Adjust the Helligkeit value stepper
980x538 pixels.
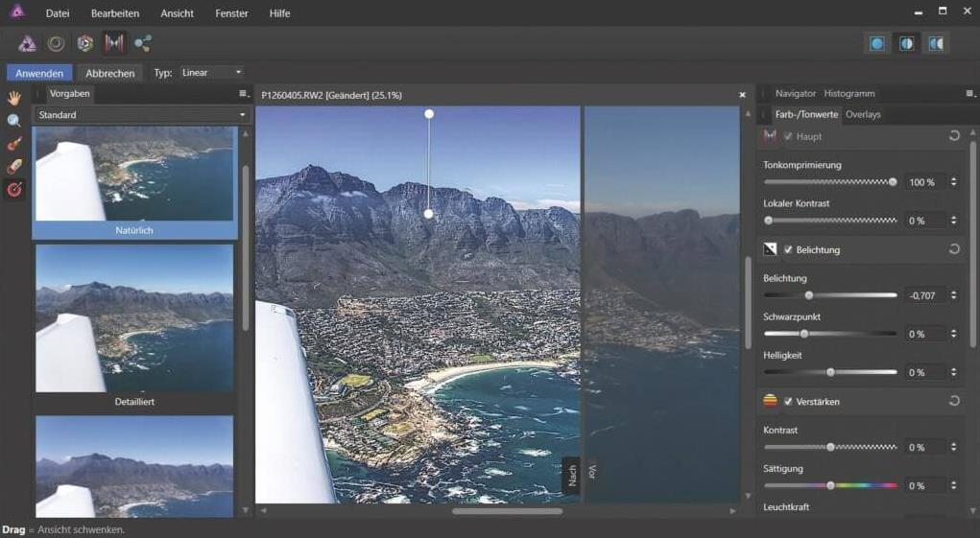pyautogui.click(x=954, y=372)
